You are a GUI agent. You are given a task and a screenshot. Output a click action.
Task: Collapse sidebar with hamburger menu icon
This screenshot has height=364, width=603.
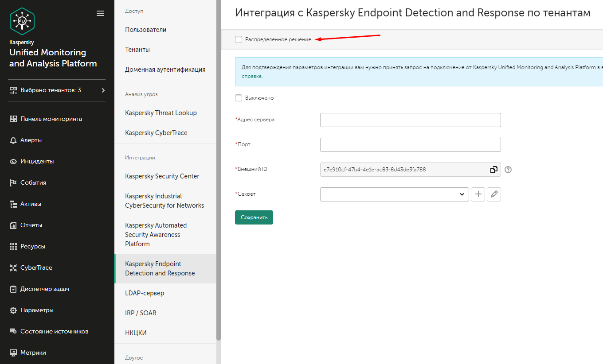point(100,13)
